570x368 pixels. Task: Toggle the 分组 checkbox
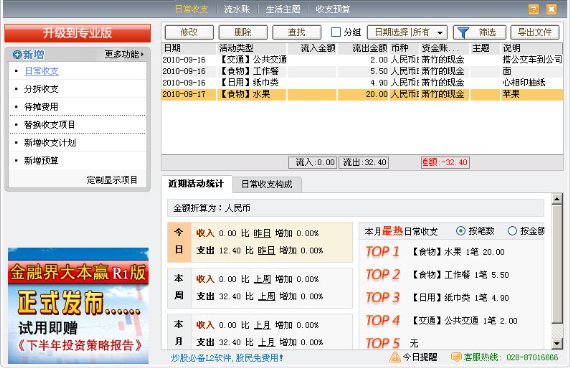point(336,32)
